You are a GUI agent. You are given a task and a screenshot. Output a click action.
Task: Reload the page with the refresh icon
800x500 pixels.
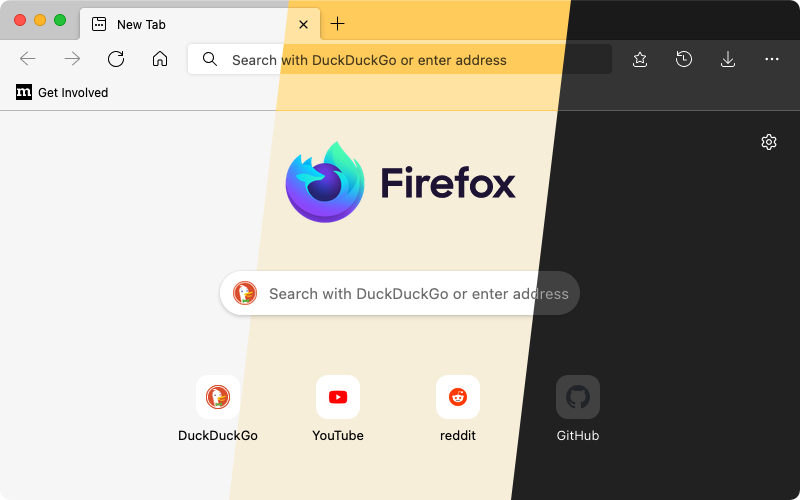click(x=116, y=59)
